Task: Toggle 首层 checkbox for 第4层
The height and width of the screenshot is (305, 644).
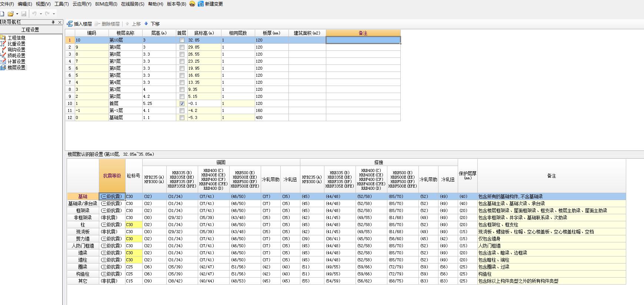Action: 182,82
